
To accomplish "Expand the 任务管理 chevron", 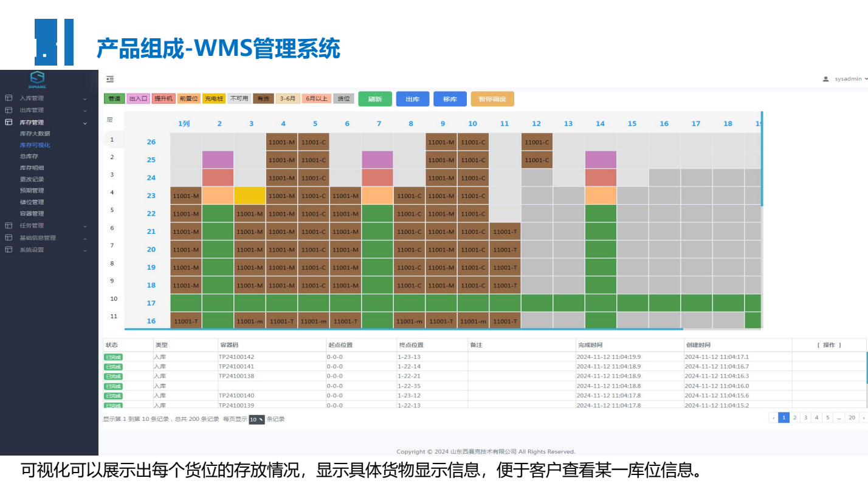I will [x=85, y=226].
